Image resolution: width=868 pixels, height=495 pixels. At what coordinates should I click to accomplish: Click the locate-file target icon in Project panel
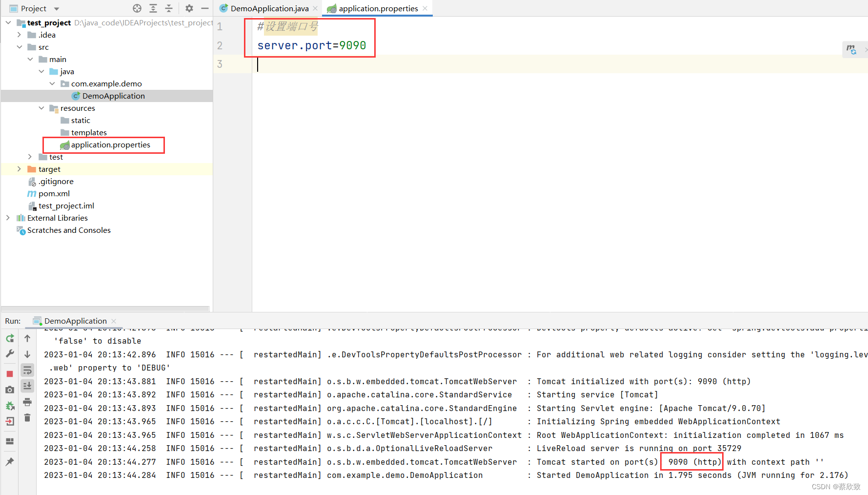click(x=137, y=8)
